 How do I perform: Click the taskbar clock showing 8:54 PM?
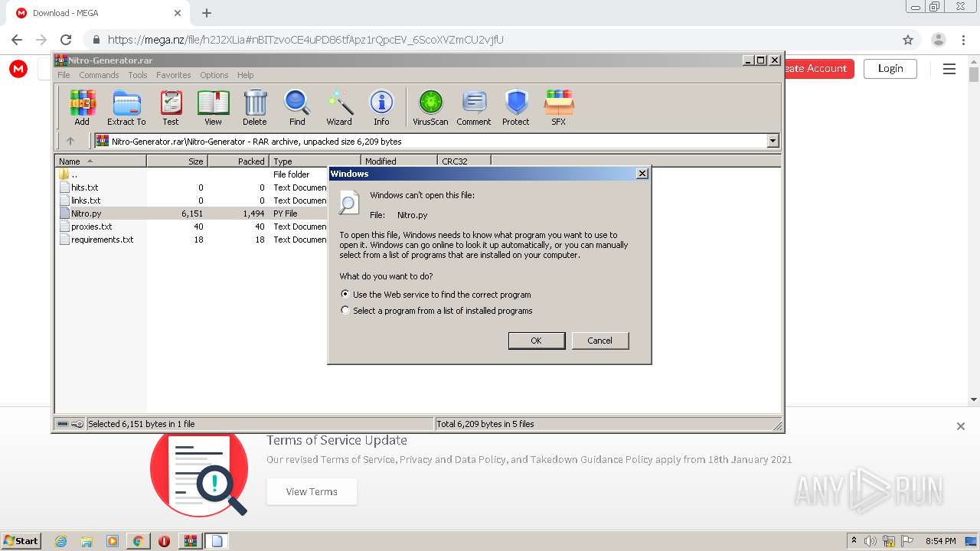click(940, 541)
